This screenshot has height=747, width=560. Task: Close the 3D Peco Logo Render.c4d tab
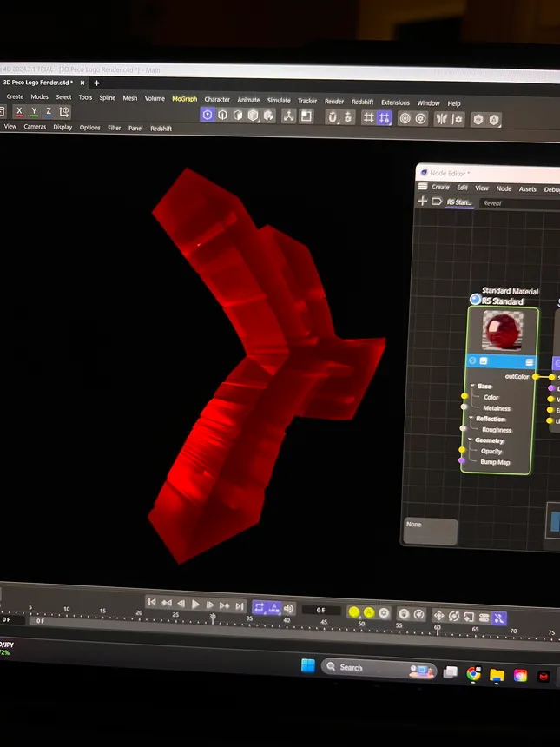[82, 83]
